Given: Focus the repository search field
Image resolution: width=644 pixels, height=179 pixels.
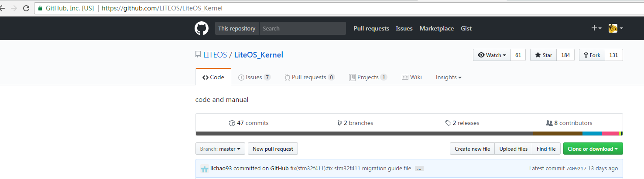Looking at the screenshot, I should click(302, 28).
